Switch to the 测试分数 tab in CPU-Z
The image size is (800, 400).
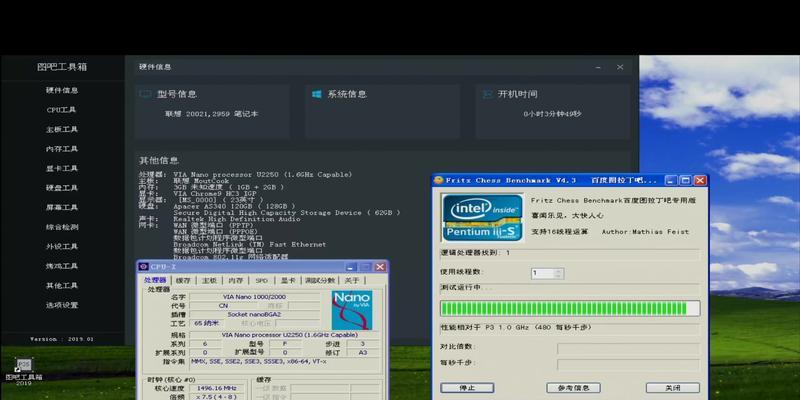pos(320,280)
